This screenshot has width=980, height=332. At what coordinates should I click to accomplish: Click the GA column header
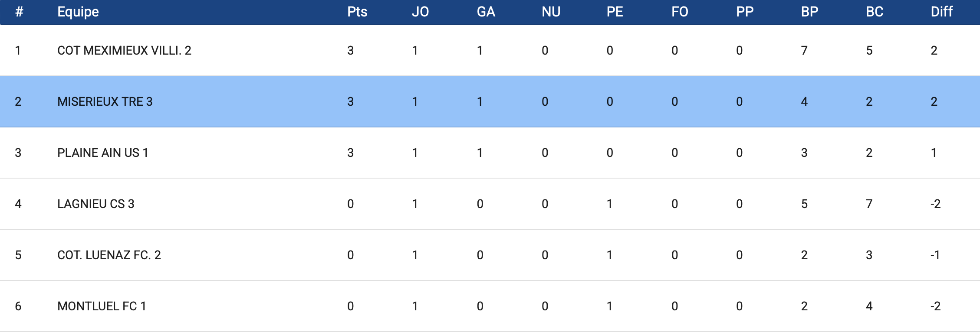coord(486,12)
